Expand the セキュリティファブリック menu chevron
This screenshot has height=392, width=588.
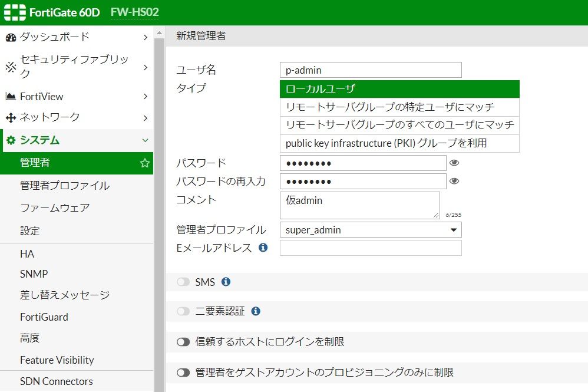click(146, 67)
